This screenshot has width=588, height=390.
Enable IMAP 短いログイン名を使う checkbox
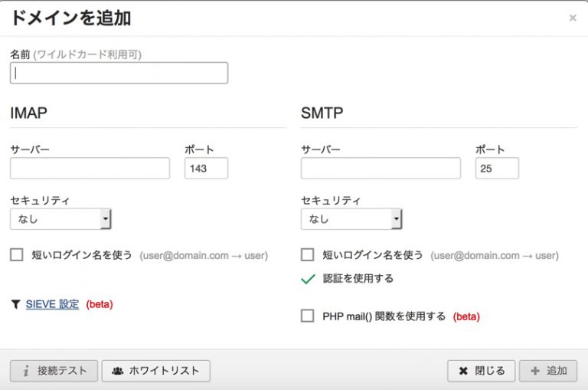pos(17,255)
